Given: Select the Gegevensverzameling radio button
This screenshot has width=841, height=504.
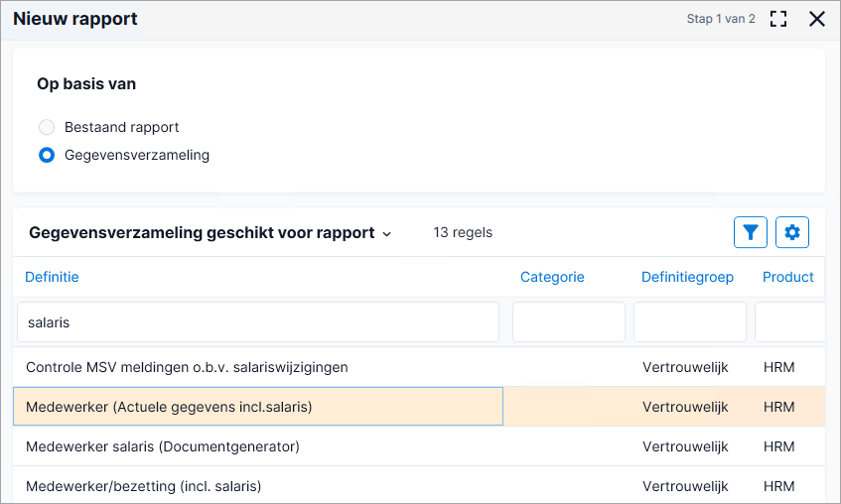Looking at the screenshot, I should (x=47, y=155).
